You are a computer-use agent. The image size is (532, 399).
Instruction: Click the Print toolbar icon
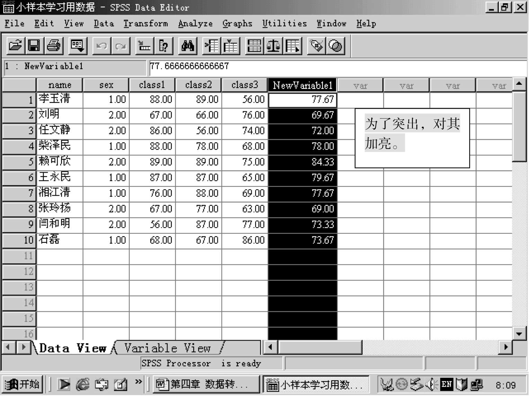(x=54, y=46)
